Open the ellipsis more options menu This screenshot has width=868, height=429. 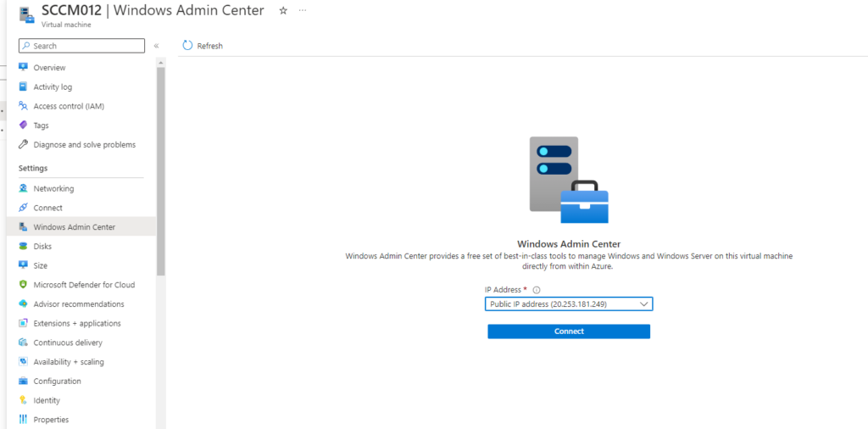(x=303, y=10)
